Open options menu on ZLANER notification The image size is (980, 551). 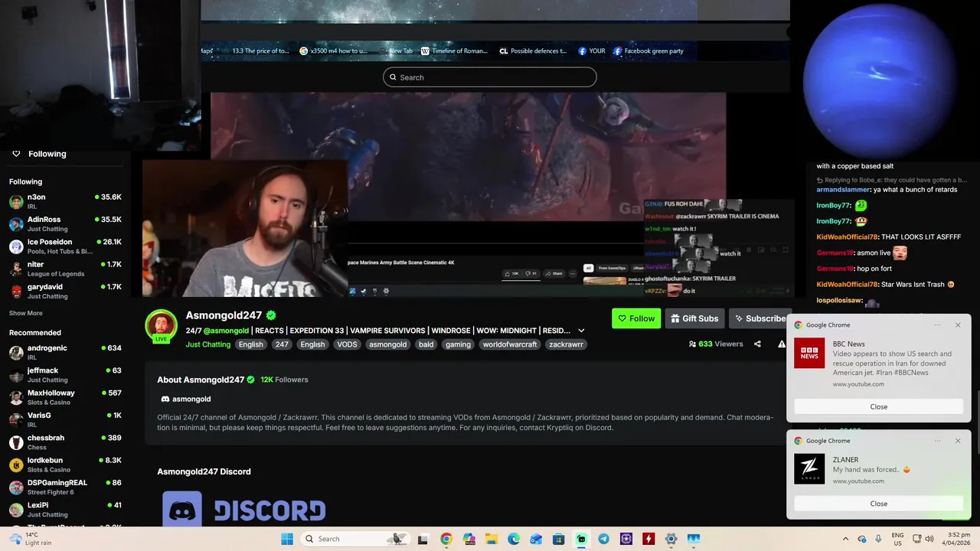pyautogui.click(x=937, y=440)
